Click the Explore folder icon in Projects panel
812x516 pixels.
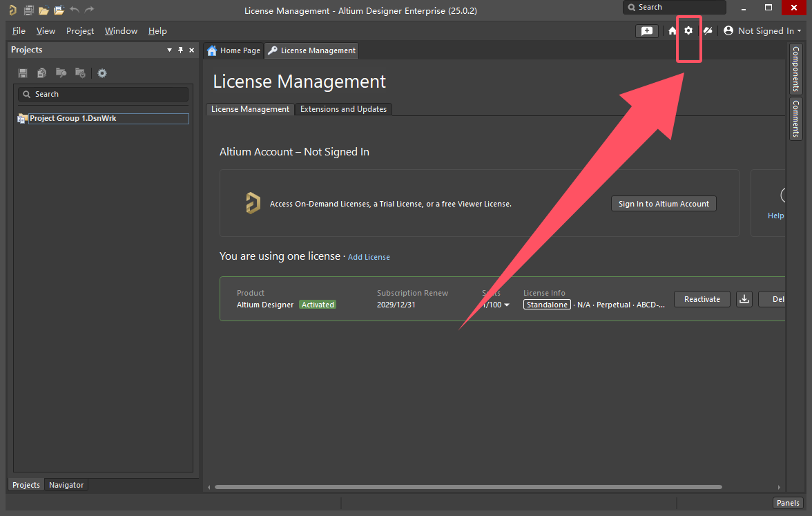click(x=61, y=73)
